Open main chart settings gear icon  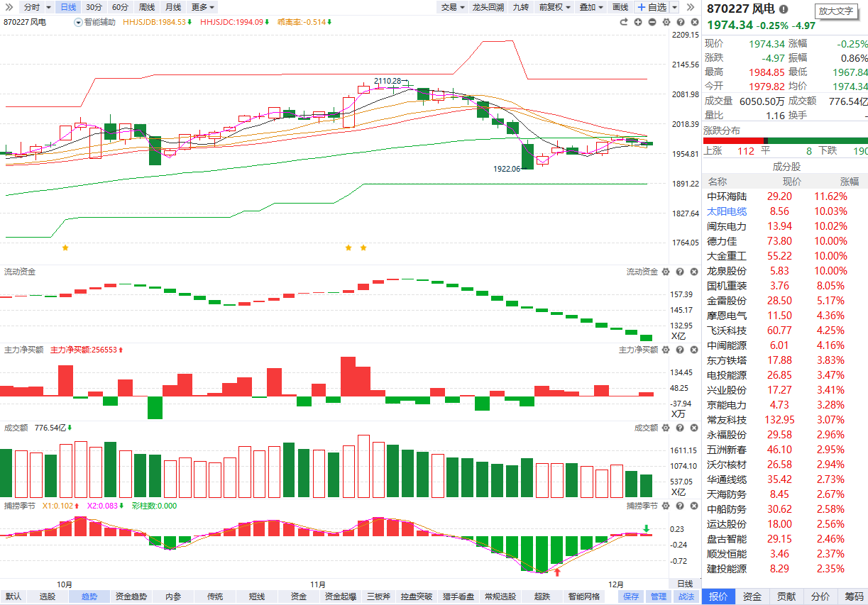(666, 22)
